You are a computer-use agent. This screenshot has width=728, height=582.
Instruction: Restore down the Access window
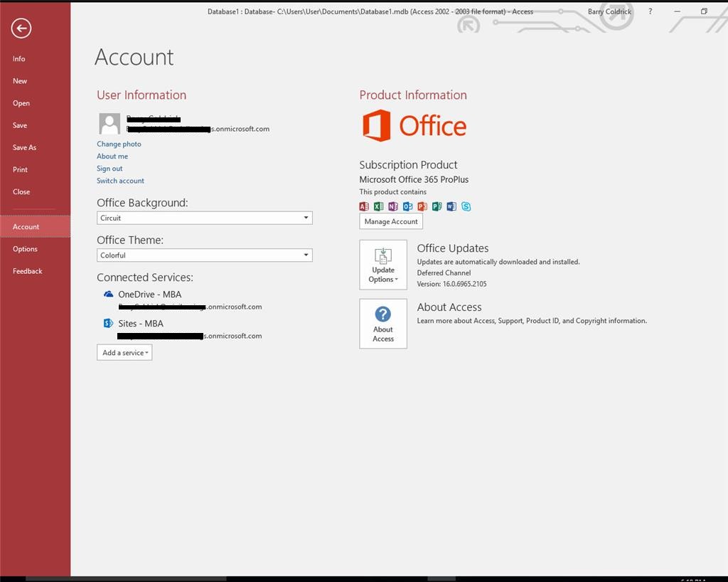click(704, 11)
